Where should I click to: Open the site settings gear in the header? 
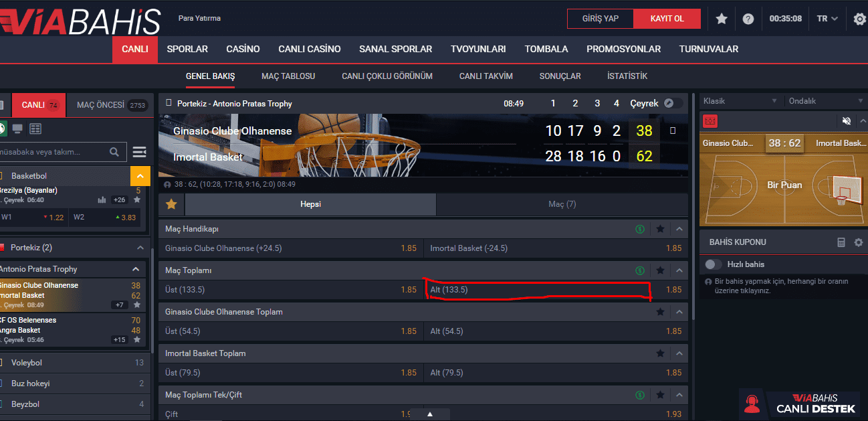[860, 19]
